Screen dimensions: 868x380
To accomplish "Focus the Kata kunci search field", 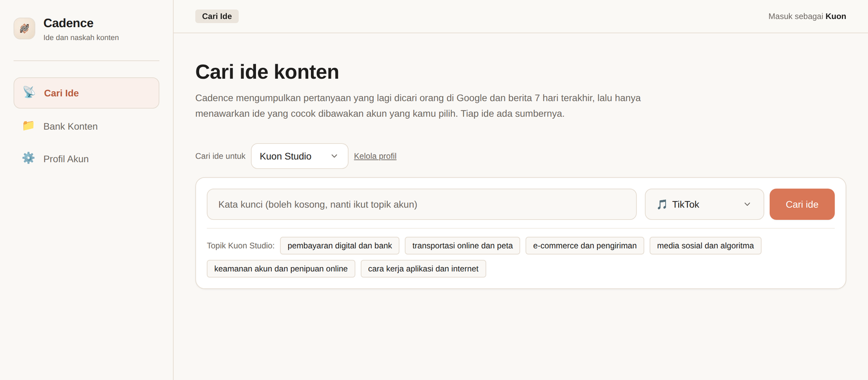I will 422,204.
